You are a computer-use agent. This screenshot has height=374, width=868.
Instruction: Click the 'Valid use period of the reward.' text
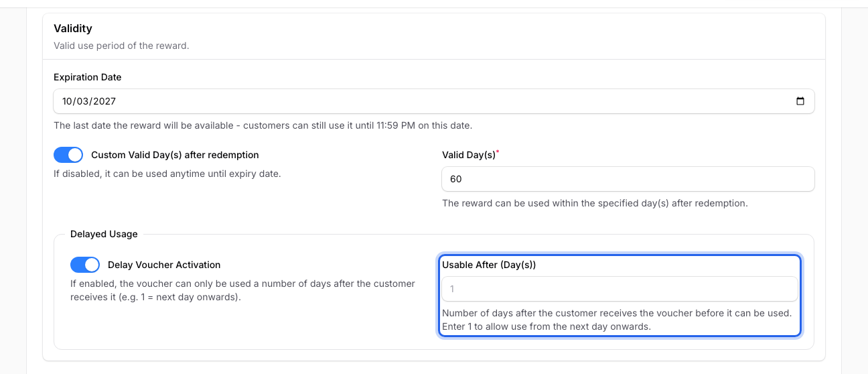121,46
